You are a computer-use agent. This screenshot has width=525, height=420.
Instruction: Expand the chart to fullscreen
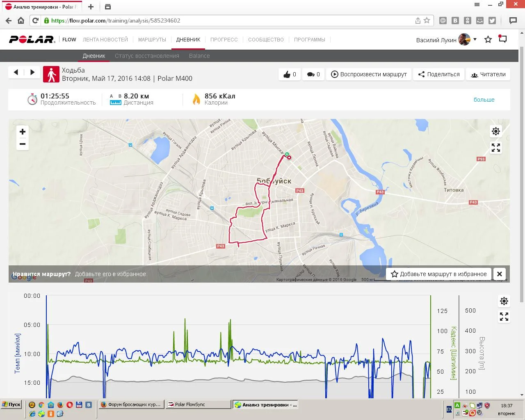click(504, 317)
